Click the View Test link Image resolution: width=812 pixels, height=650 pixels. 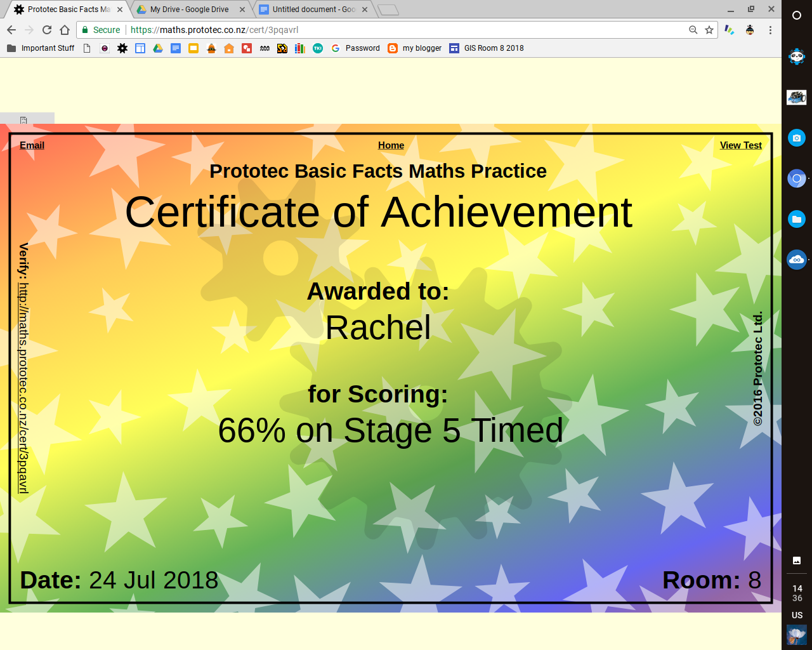[x=741, y=145]
